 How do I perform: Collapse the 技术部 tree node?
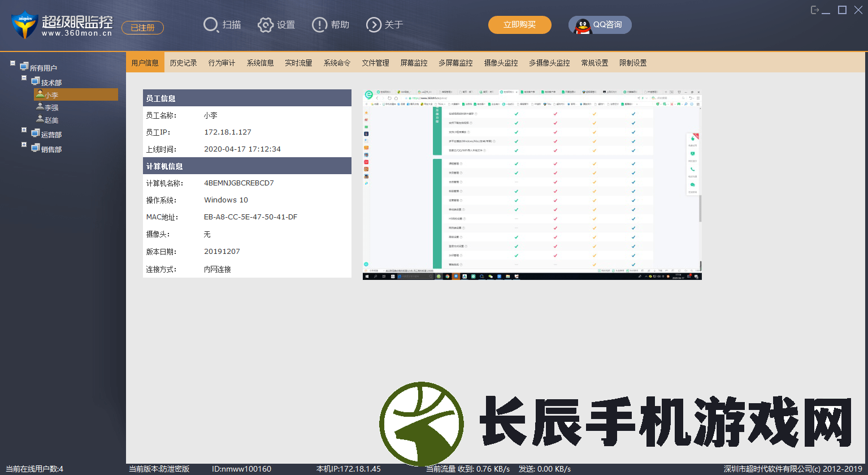point(24,78)
